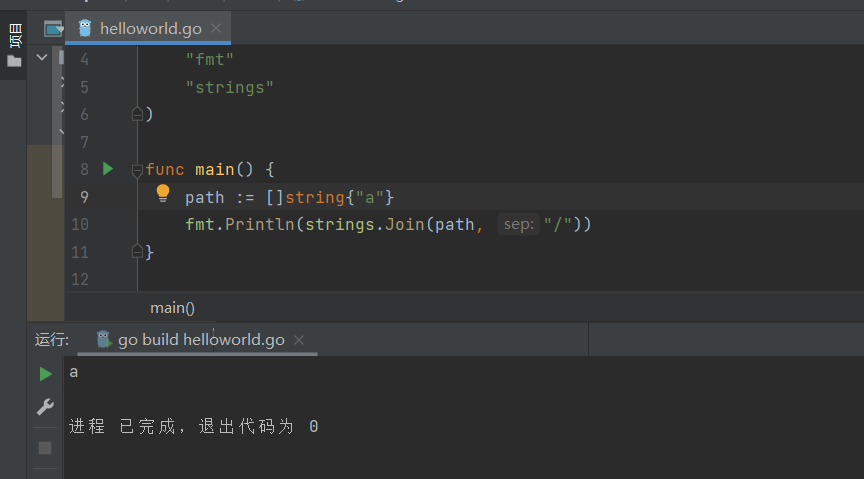Open the project folder sidebar icon
Viewport: 864px width, 479px height.
click(14, 61)
